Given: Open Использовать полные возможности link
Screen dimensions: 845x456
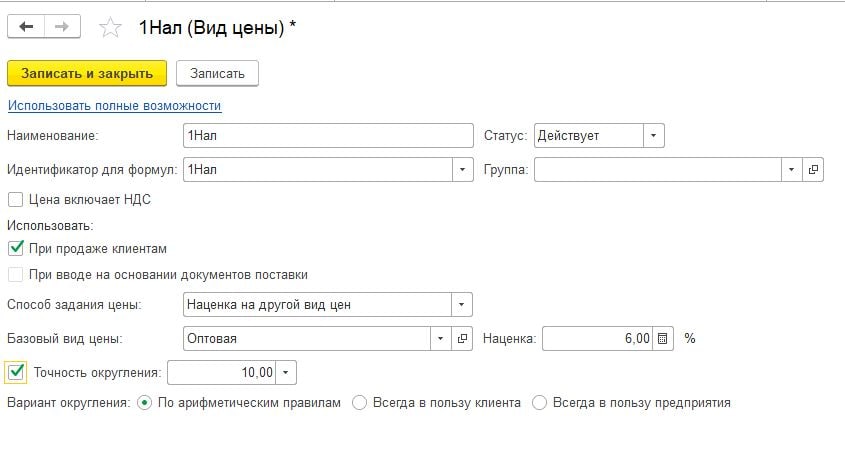Looking at the screenshot, I should [114, 106].
